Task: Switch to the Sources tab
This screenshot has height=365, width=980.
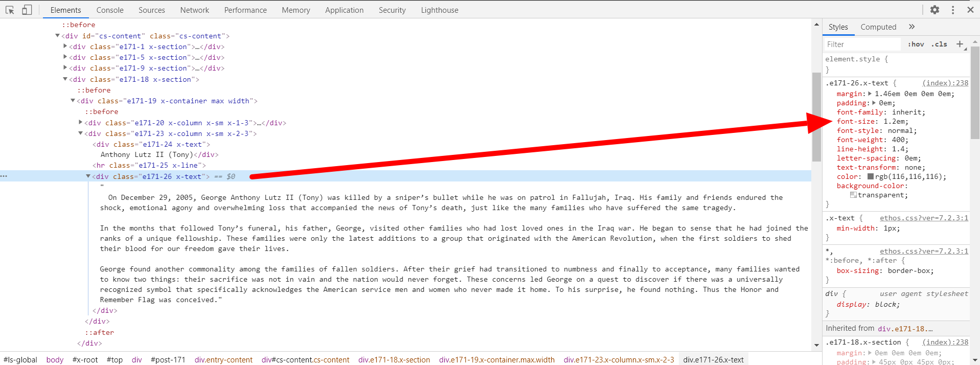Action: coord(152,10)
